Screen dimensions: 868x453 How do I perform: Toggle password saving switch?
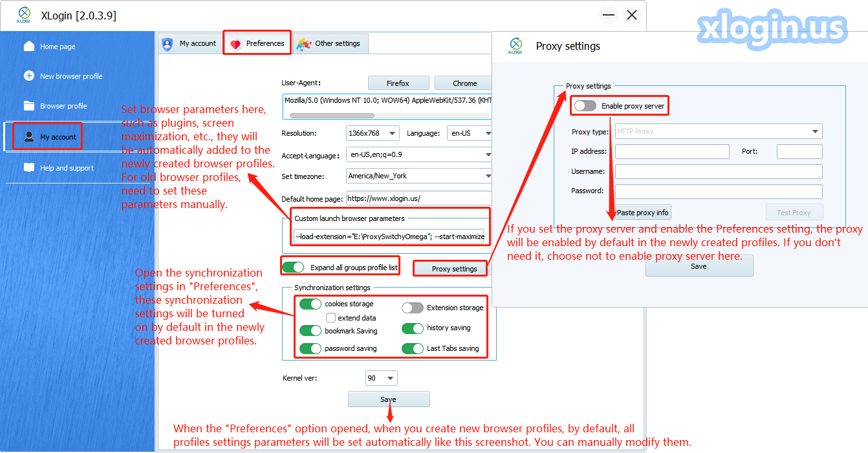(x=310, y=348)
